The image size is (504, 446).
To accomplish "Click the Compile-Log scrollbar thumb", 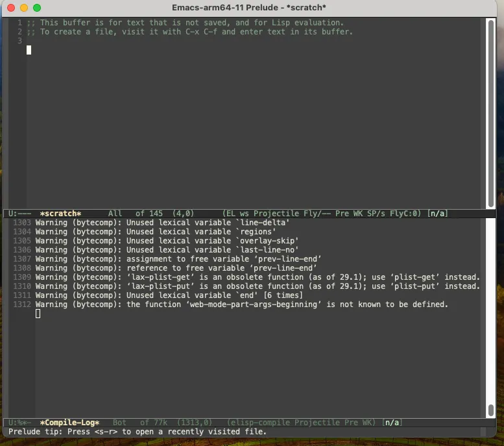I will tap(490, 410).
